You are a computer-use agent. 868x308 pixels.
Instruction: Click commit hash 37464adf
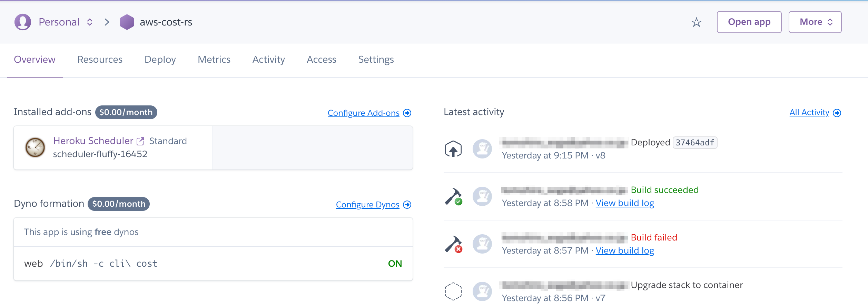(695, 143)
